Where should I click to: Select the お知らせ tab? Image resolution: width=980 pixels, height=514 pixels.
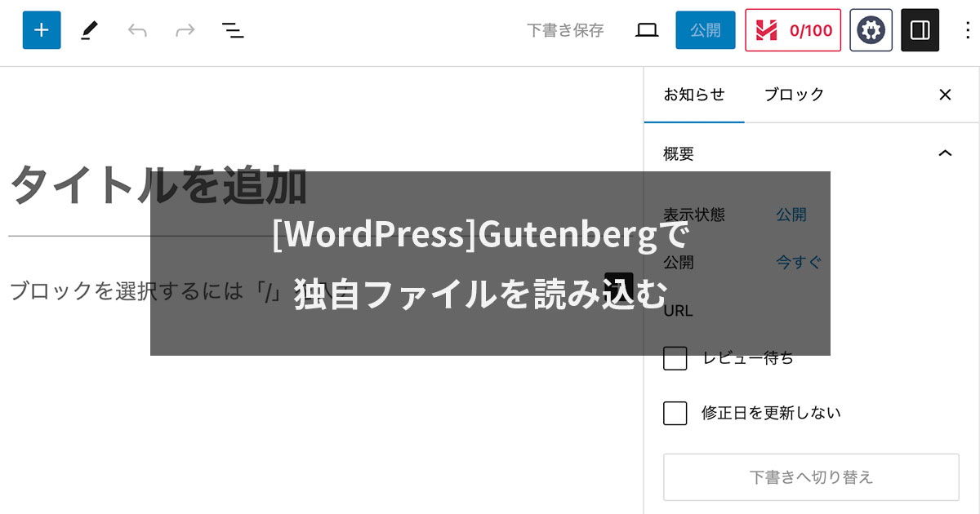(694, 95)
